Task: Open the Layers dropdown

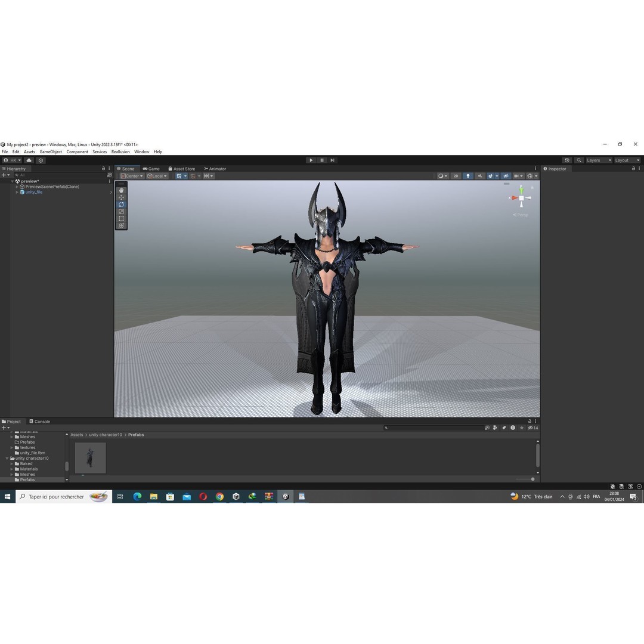Action: 599,160
